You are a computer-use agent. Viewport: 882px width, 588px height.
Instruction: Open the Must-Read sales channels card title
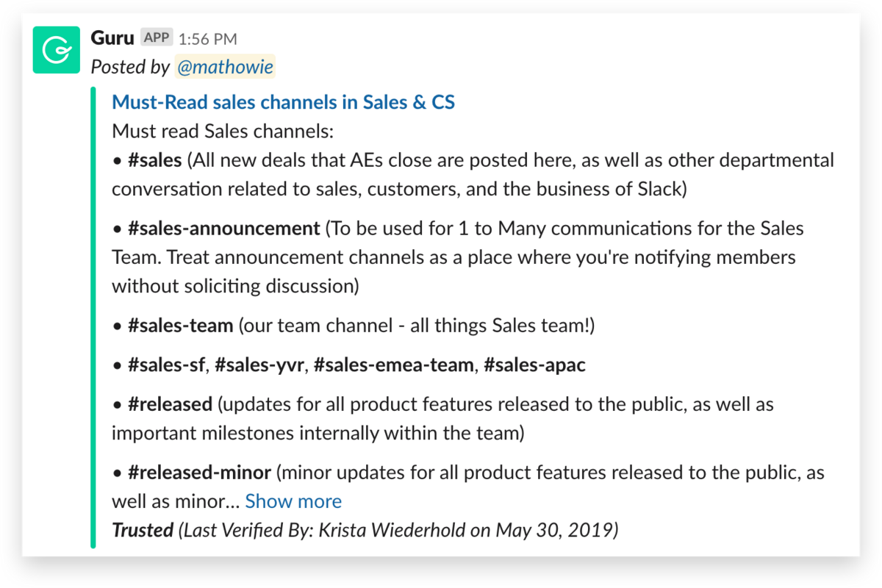click(x=283, y=102)
